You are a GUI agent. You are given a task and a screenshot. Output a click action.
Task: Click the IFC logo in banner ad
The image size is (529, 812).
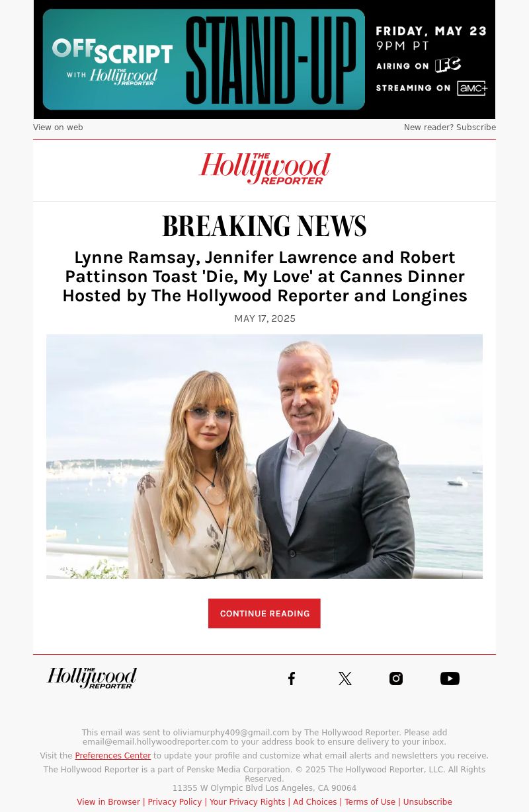pos(448,65)
